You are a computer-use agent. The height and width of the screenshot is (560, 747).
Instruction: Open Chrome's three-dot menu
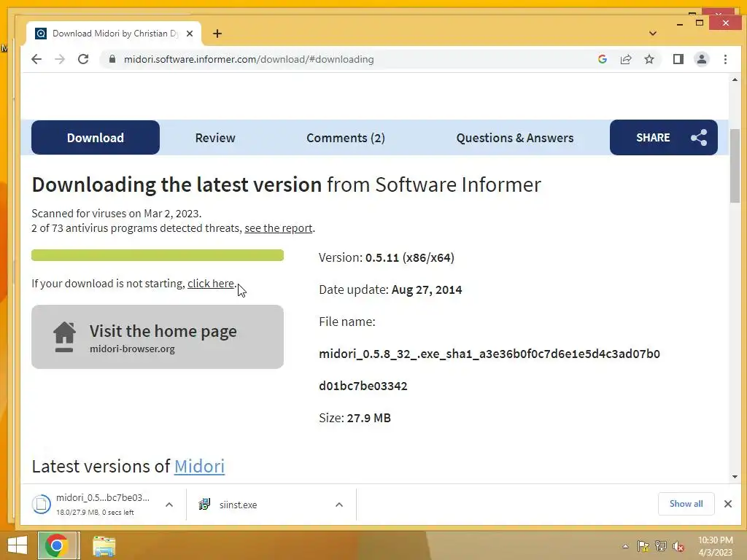[x=725, y=59]
